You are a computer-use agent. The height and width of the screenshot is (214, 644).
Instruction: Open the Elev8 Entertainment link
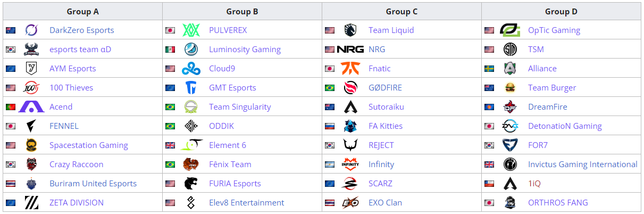[x=247, y=203]
